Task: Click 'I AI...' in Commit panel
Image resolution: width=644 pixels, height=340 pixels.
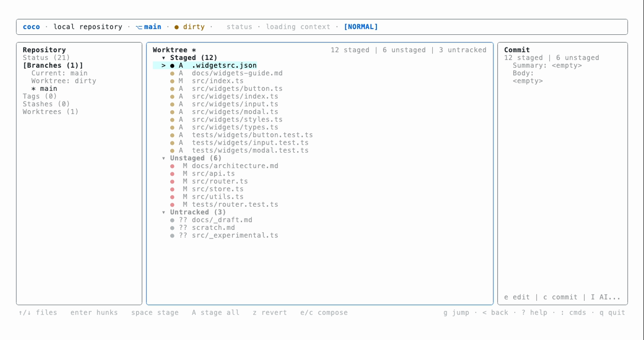Action: point(606,297)
